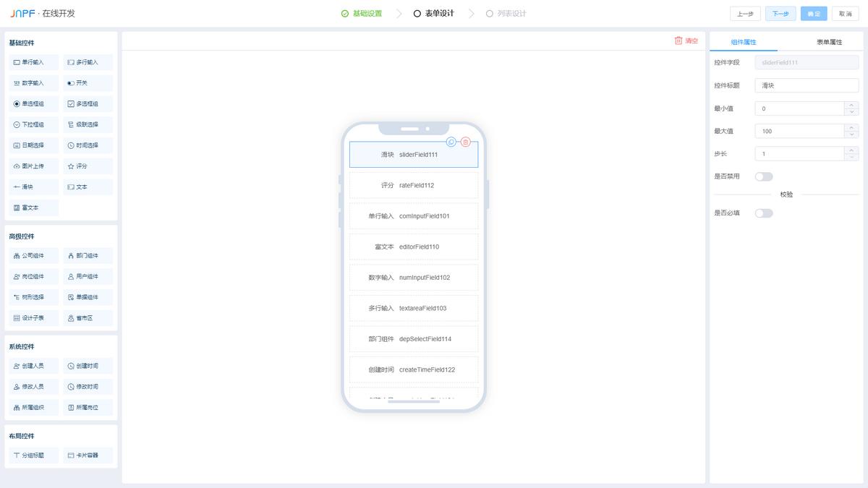Add the 岗位组件 control

tap(34, 276)
